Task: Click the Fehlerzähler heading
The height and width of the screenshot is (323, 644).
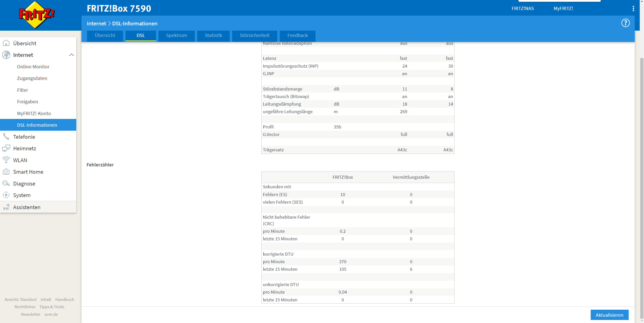Action: coord(100,165)
